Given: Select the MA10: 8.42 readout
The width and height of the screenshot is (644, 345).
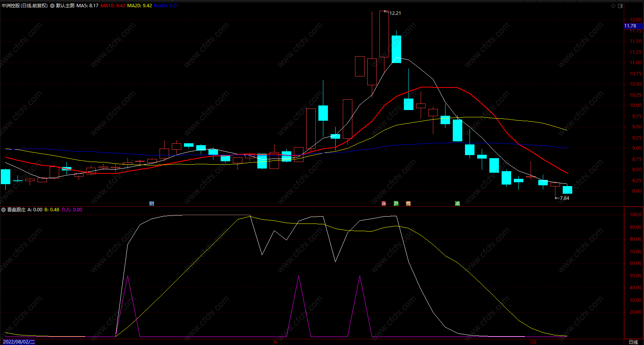Looking at the screenshot, I should (113, 6).
